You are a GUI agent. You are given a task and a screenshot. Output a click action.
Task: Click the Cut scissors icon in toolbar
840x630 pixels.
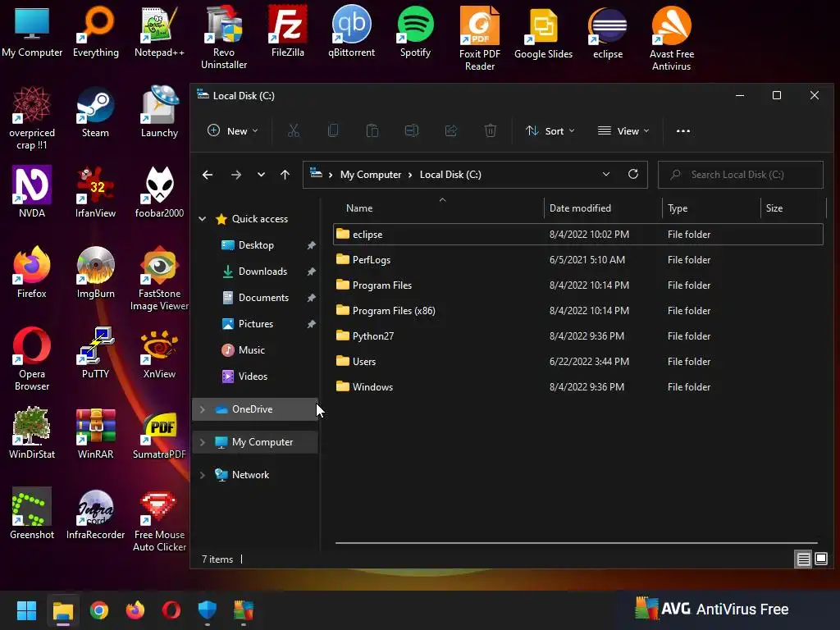point(294,130)
